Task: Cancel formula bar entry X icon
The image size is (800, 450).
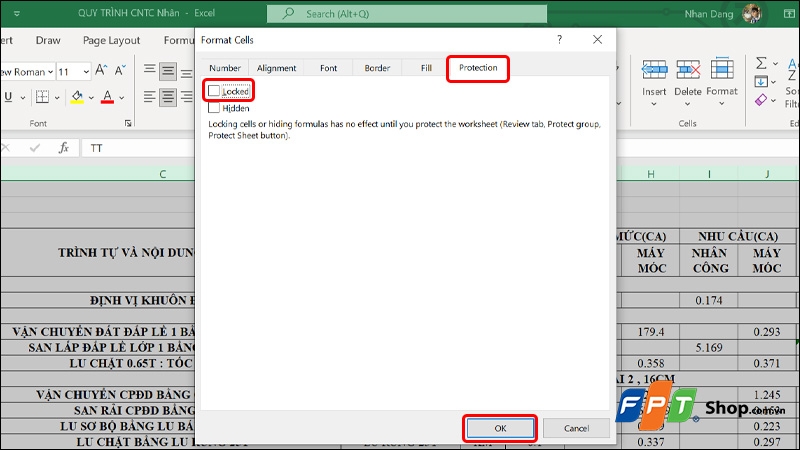Action: 7,148
